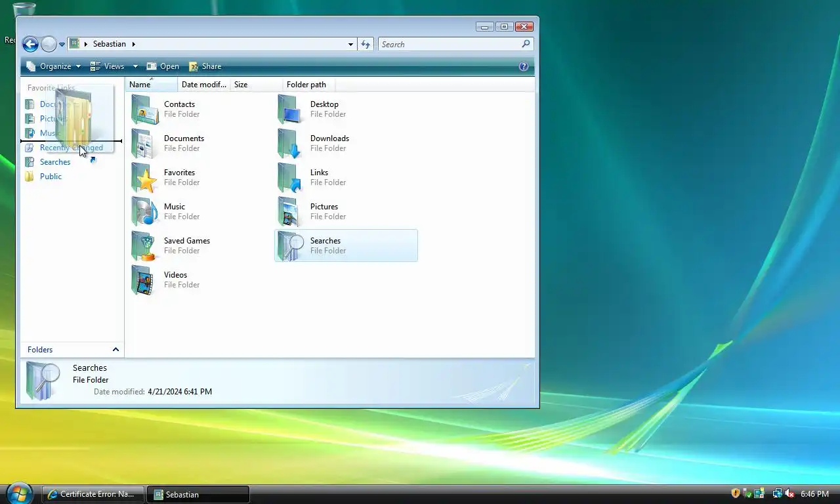The image size is (840, 504).
Task: Select the Saved Games folder icon
Action: pyautogui.click(x=145, y=245)
